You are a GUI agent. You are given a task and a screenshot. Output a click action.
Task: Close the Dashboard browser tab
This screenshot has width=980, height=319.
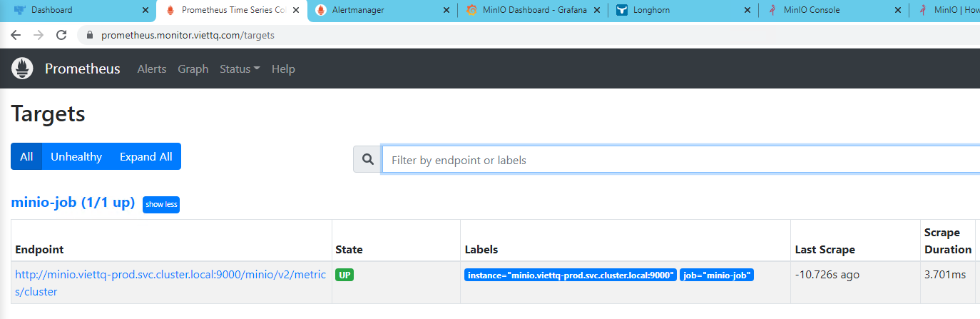point(146,10)
